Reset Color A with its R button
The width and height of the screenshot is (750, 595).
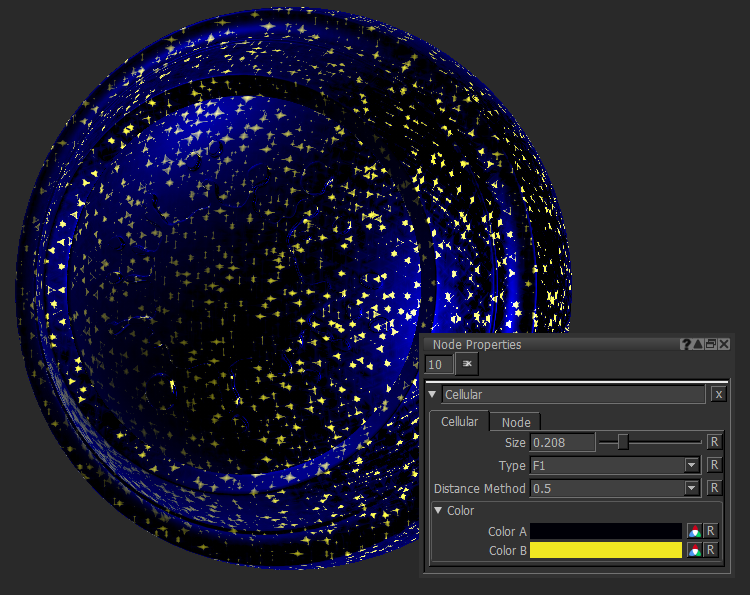coord(710,531)
